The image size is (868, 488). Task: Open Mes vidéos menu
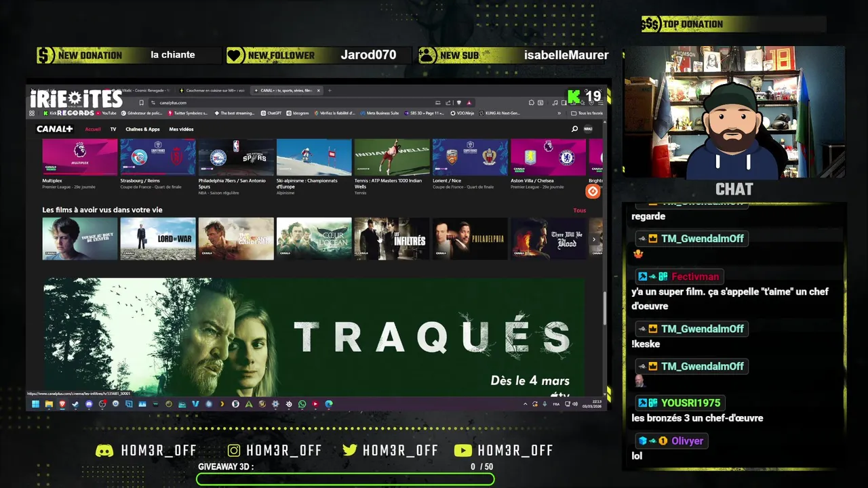(181, 129)
